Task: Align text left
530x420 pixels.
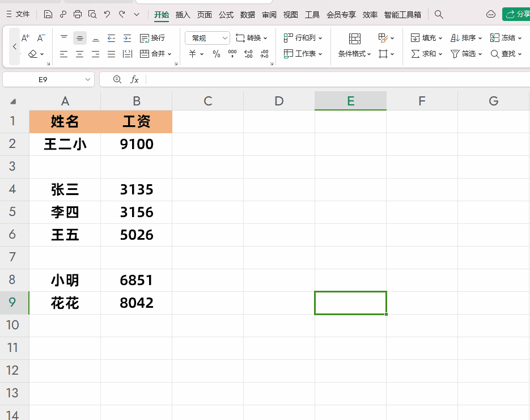Action: 64,54
